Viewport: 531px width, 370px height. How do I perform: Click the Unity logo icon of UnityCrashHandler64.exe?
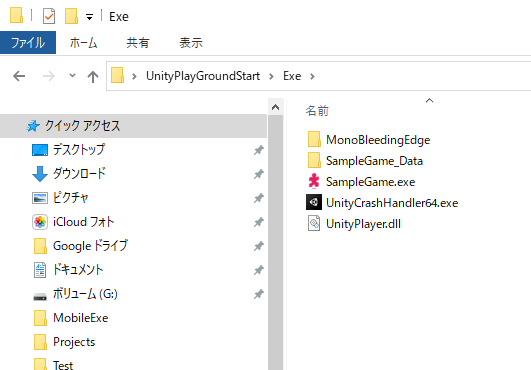(x=314, y=202)
